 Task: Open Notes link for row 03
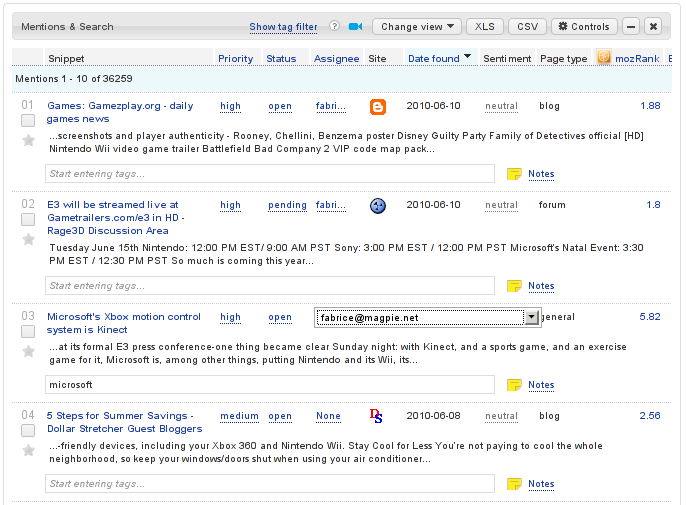coord(541,385)
